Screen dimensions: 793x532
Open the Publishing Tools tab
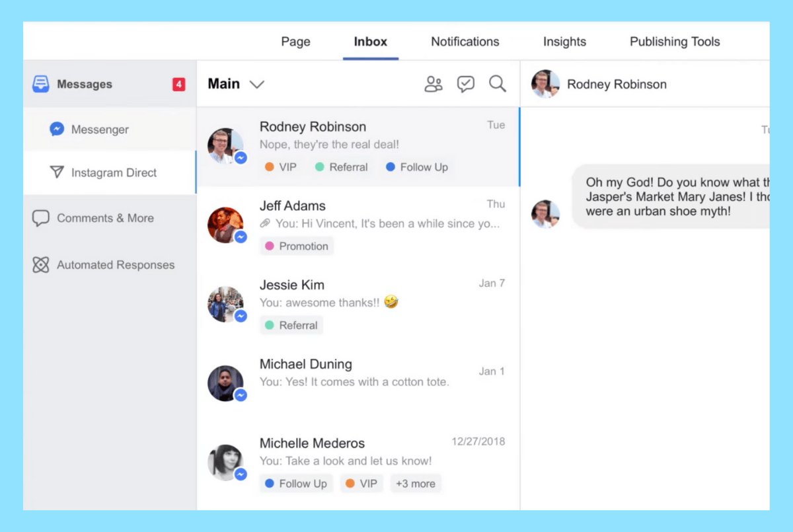(673, 42)
